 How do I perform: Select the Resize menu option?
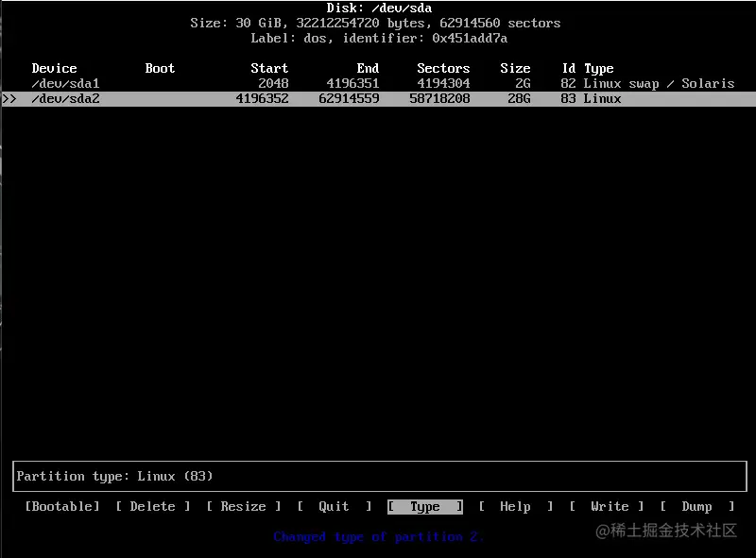[244, 506]
